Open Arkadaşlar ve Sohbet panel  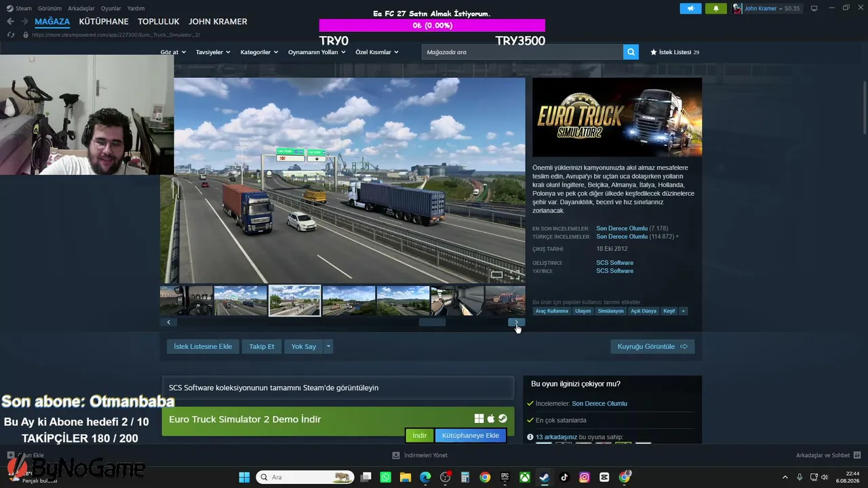click(828, 455)
